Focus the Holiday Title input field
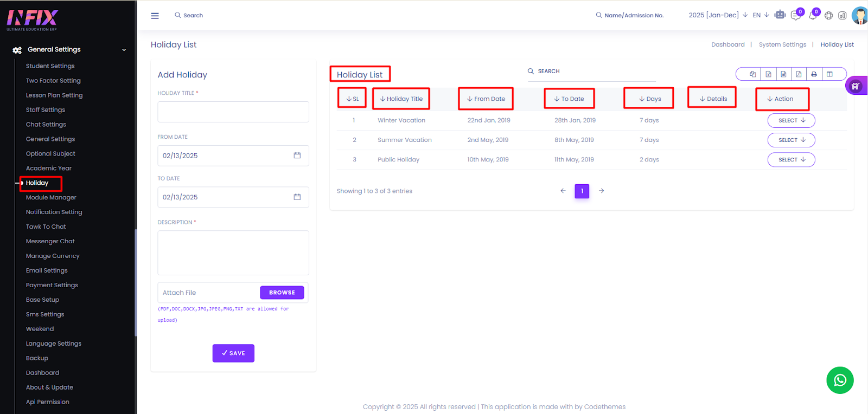The height and width of the screenshot is (414, 868). pyautogui.click(x=233, y=112)
